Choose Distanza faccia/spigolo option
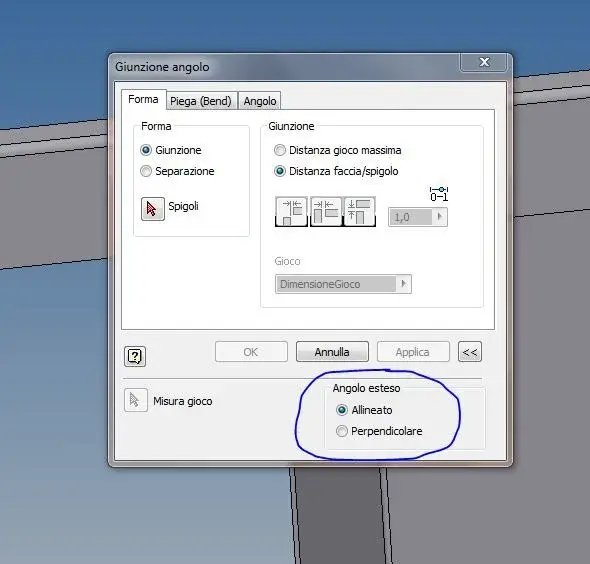 click(x=280, y=171)
